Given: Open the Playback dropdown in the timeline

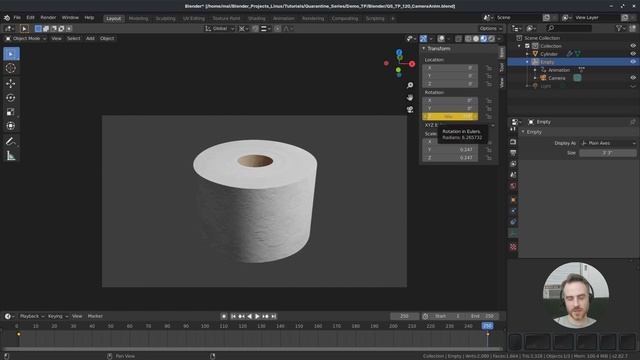Looking at the screenshot, I should (x=31, y=316).
